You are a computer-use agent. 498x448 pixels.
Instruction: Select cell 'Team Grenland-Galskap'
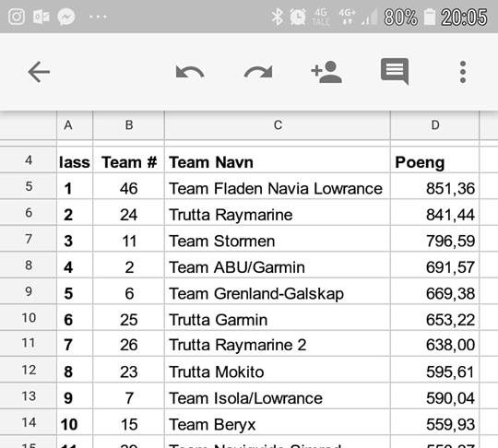tap(278, 291)
